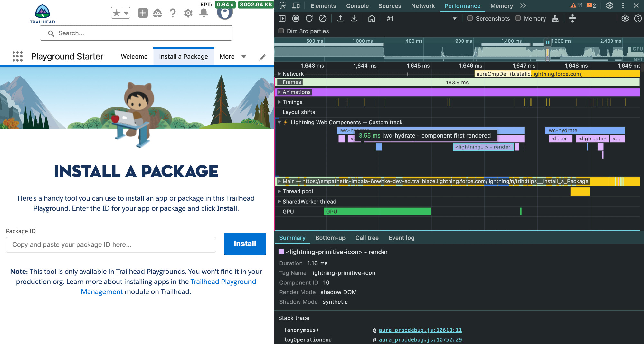
Task: Open the Call tree tab
Action: click(367, 238)
